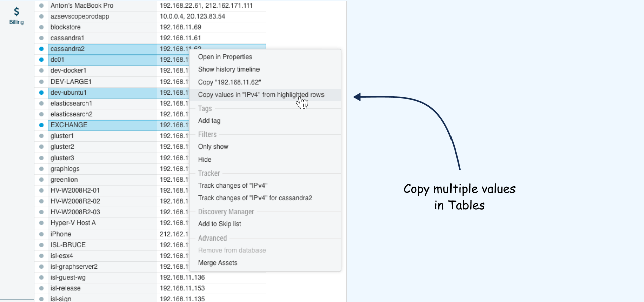Click the gluster2 asset name
Viewport: 644px width, 302px height.
[62, 147]
